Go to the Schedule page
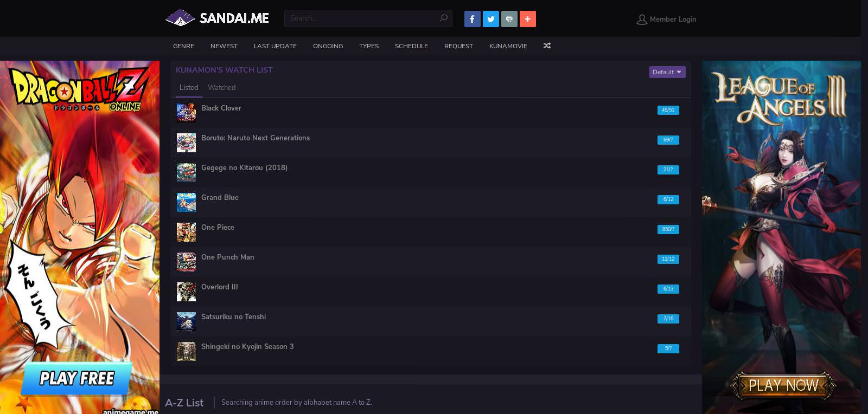Image resolution: width=868 pixels, height=414 pixels. (x=411, y=46)
